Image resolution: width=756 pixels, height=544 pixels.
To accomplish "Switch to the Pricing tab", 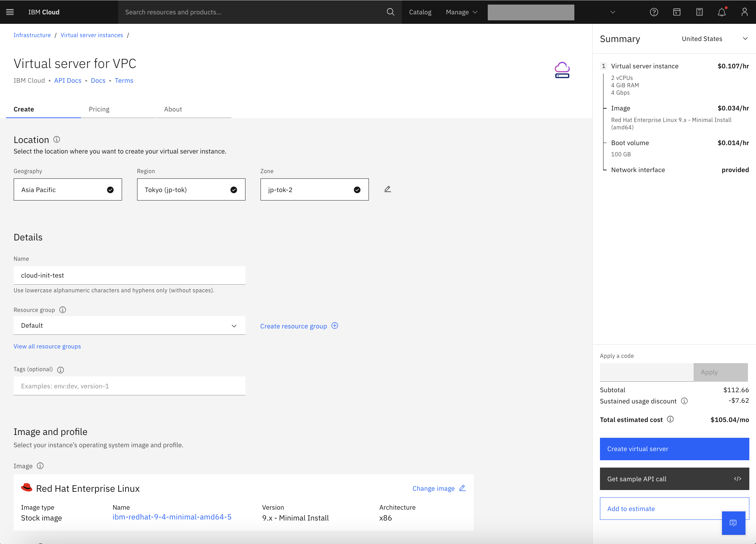I will pyautogui.click(x=99, y=109).
